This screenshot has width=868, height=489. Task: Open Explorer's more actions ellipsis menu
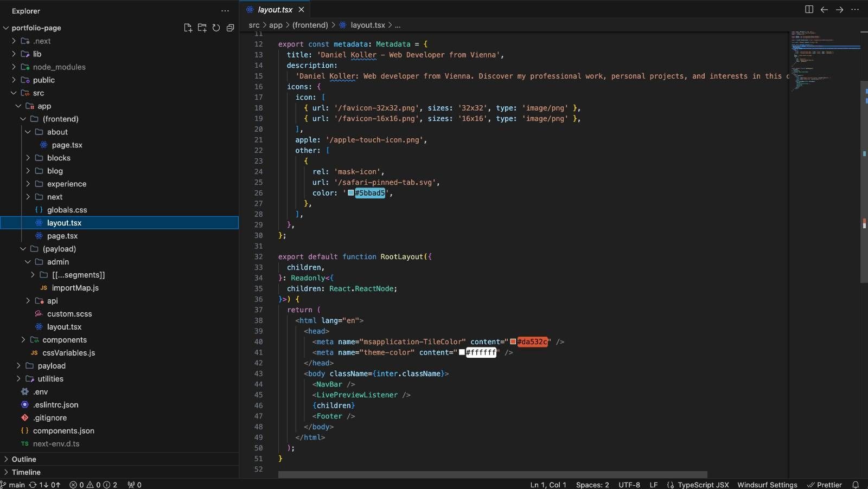[x=225, y=11]
